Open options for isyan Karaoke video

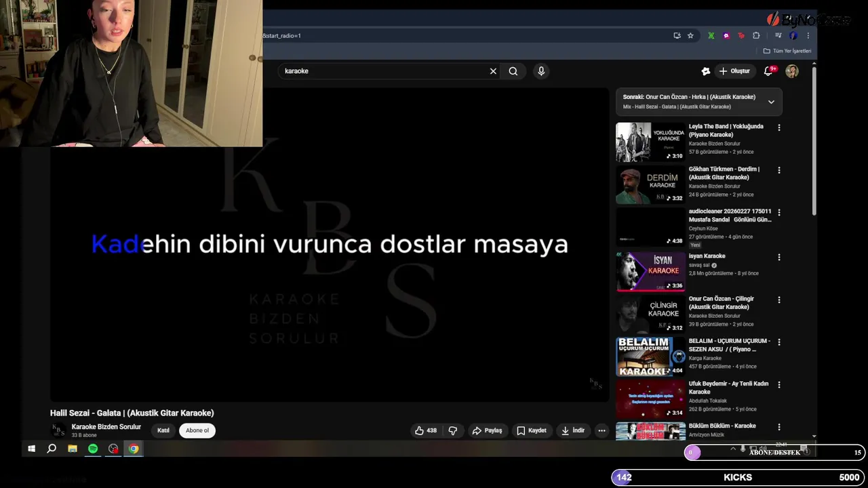(x=778, y=257)
